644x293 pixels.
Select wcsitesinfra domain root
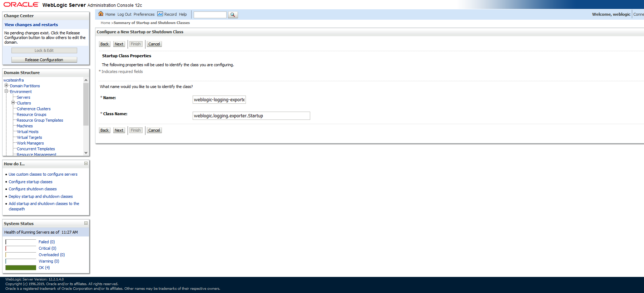14,80
